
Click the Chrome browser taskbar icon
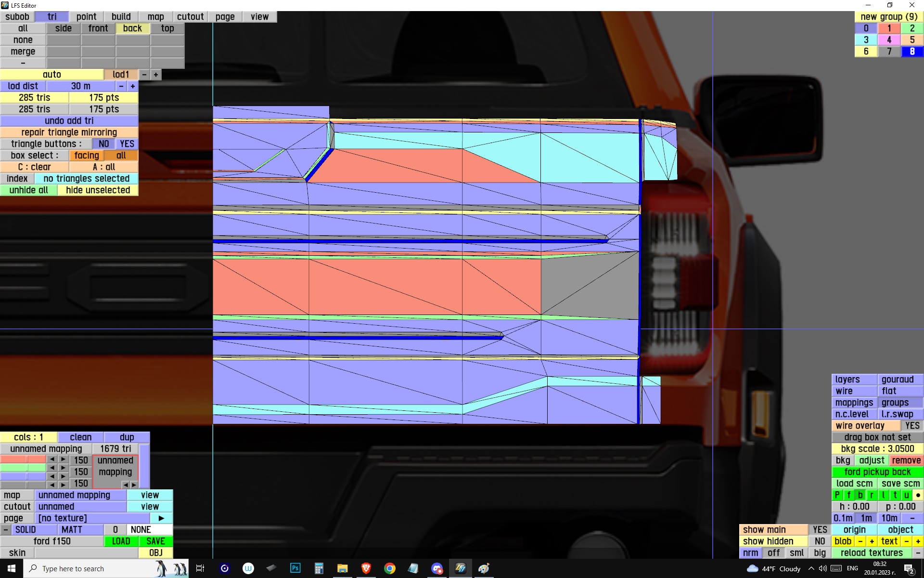[389, 568]
